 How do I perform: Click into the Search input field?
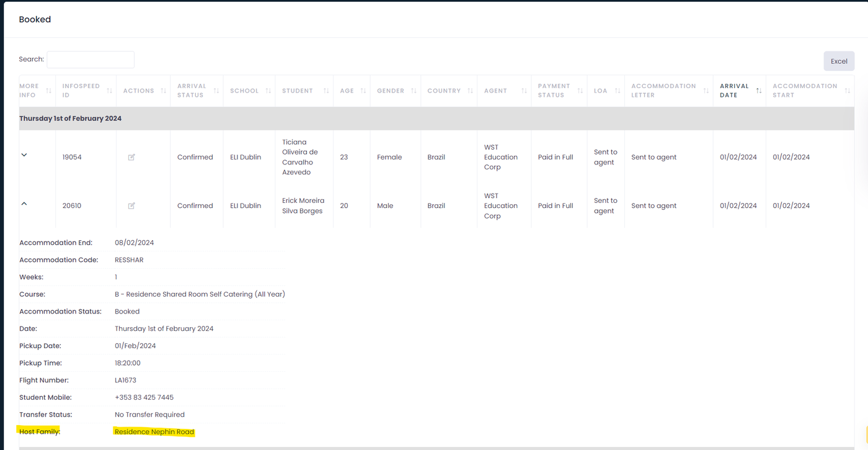[x=91, y=60]
